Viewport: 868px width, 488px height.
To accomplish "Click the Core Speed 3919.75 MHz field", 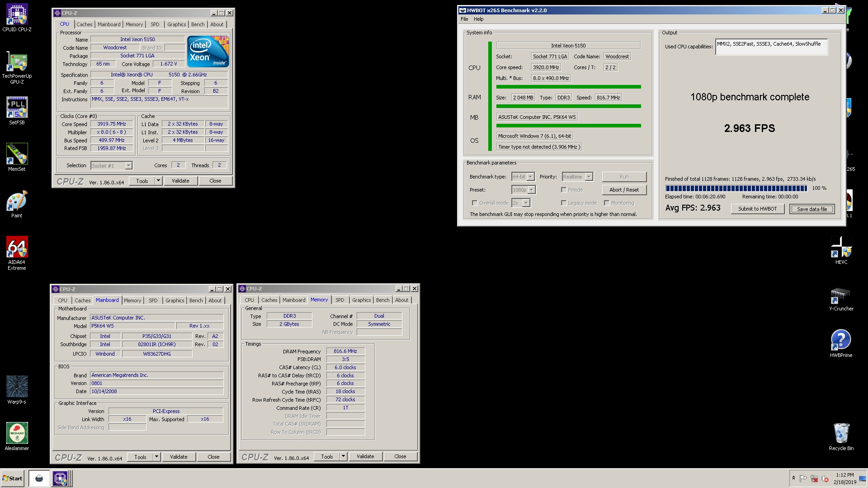I will pos(112,124).
